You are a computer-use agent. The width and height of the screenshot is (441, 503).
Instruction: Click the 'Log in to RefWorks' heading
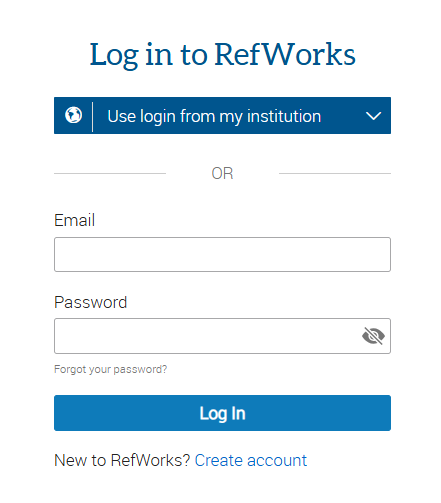222,54
